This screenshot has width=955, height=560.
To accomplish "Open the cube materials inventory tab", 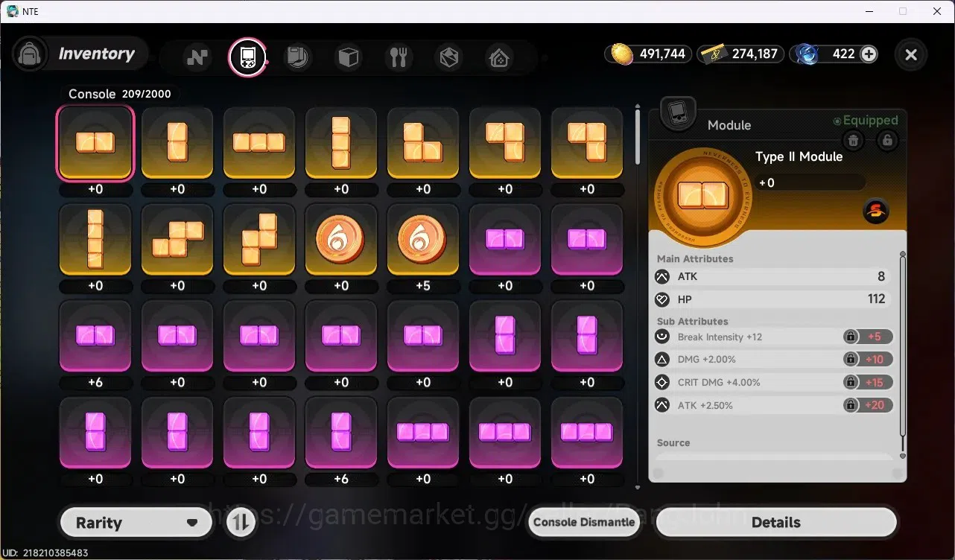I will (x=349, y=57).
